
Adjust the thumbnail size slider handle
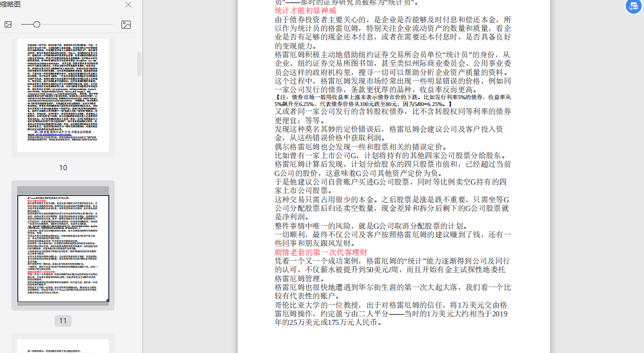pos(37,25)
